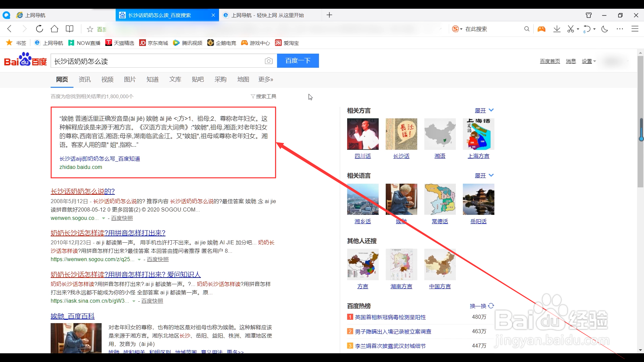The image size is (644, 362).
Task: Switch to the 视频 tab
Action: click(x=107, y=79)
